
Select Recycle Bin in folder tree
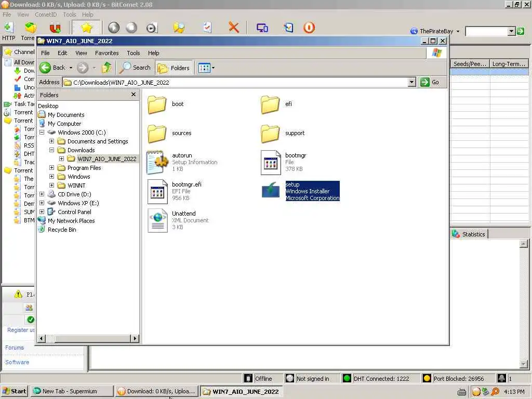62,229
